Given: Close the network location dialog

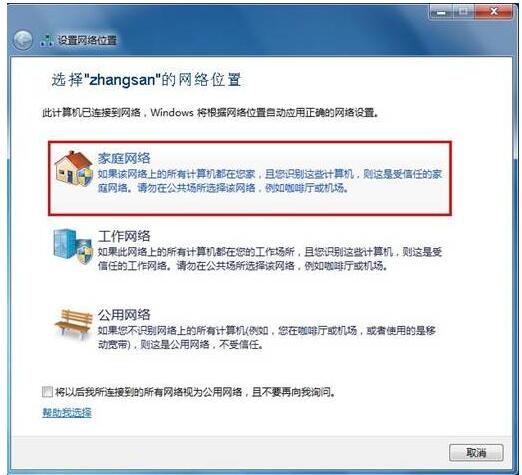Looking at the screenshot, I should [494, 12].
